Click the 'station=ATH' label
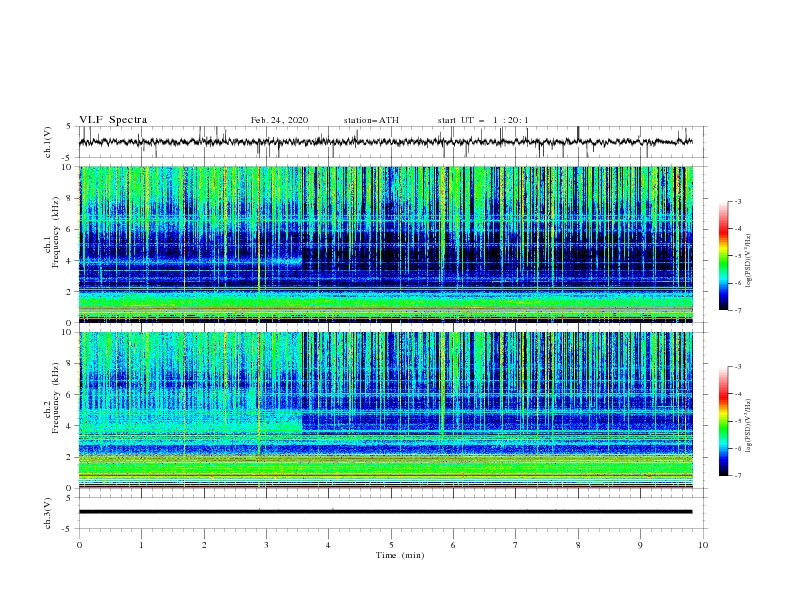This screenshot has width=792, height=612. [371, 120]
